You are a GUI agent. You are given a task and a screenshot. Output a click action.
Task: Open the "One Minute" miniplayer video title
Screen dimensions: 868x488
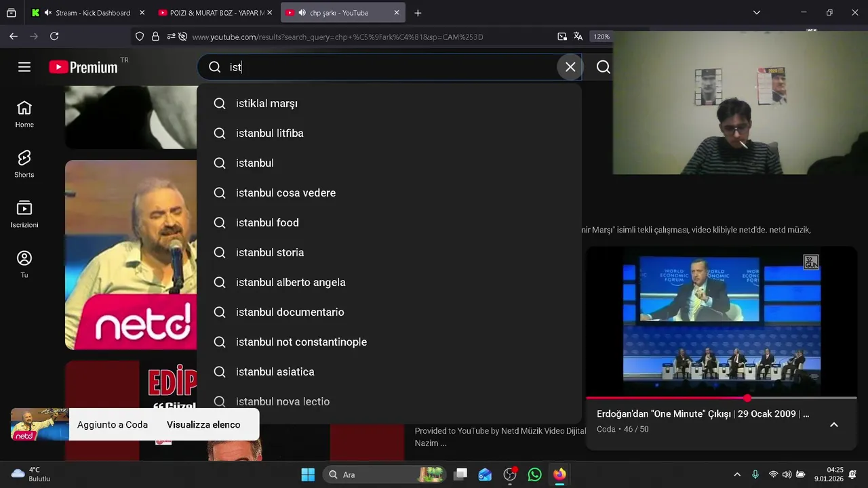tap(703, 413)
